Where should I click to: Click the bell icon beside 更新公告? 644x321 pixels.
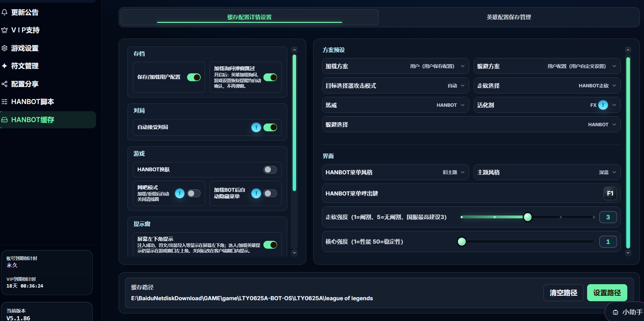4,12
